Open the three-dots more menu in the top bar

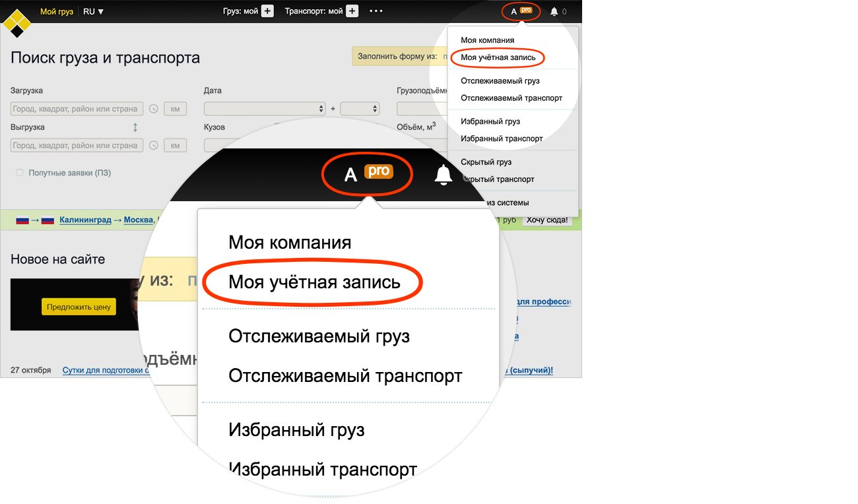(376, 11)
